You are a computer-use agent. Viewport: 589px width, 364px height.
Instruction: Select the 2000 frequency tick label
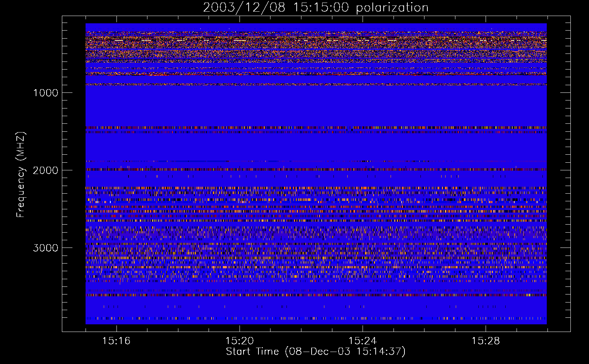(x=46, y=170)
